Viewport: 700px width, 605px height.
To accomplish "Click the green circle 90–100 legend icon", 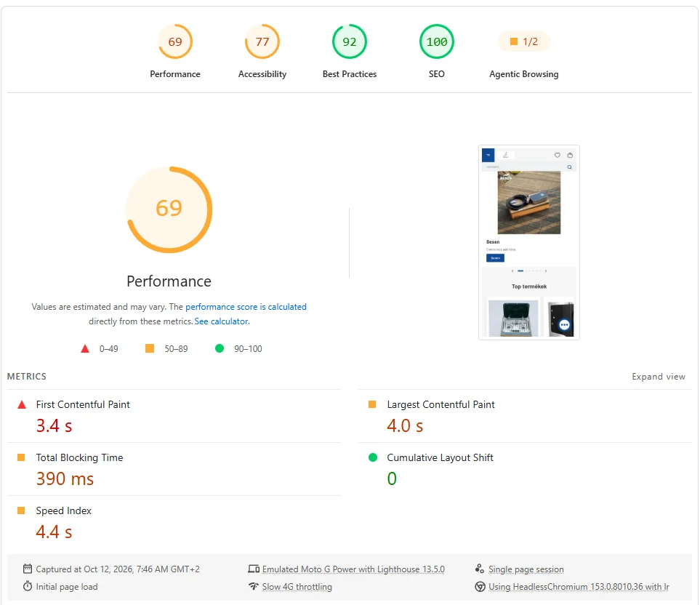I will click(x=220, y=348).
